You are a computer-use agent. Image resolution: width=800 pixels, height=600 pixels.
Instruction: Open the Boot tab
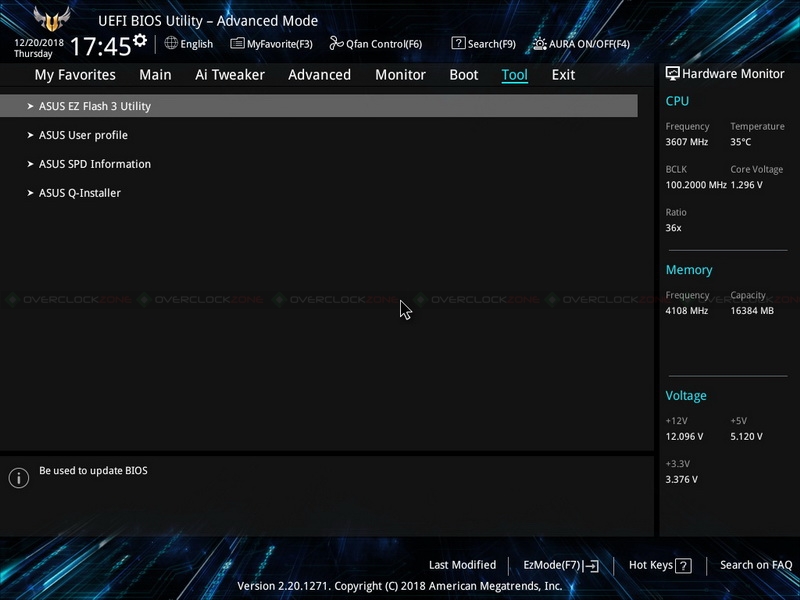(463, 75)
